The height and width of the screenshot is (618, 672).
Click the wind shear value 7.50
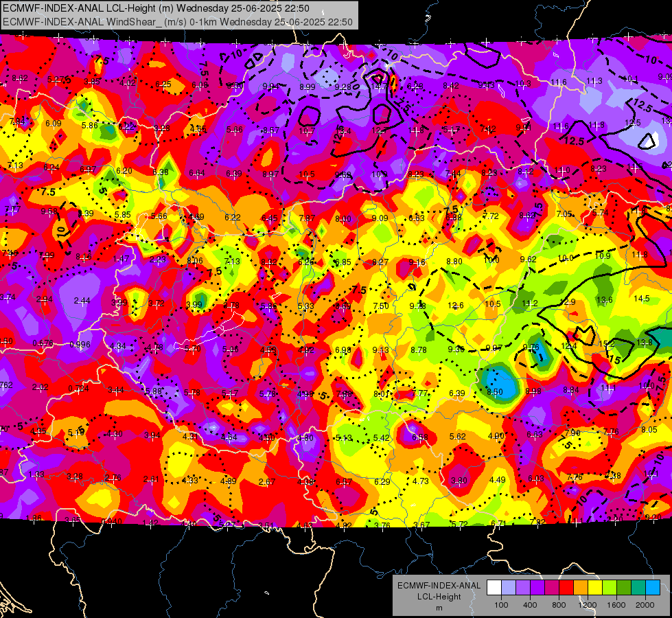pyautogui.click(x=381, y=306)
